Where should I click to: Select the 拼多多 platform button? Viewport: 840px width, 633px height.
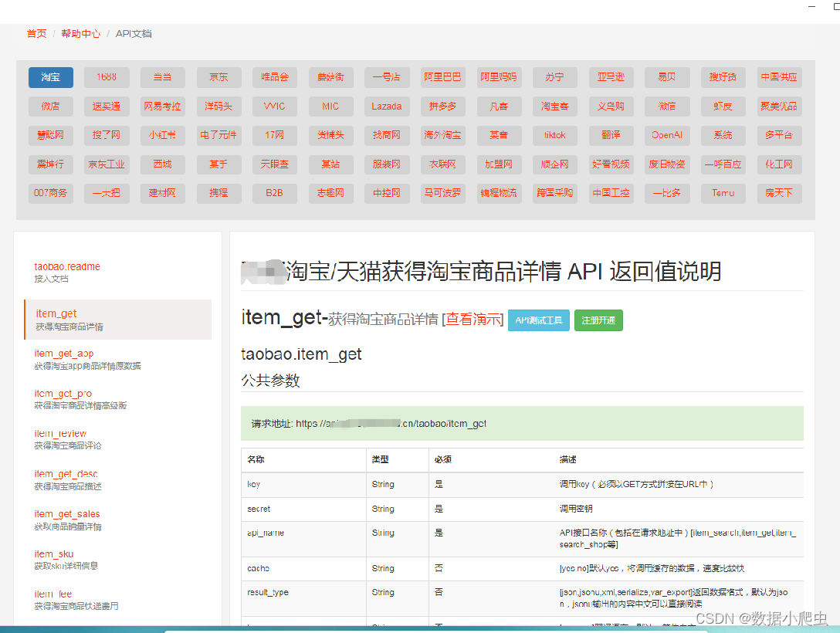point(442,106)
